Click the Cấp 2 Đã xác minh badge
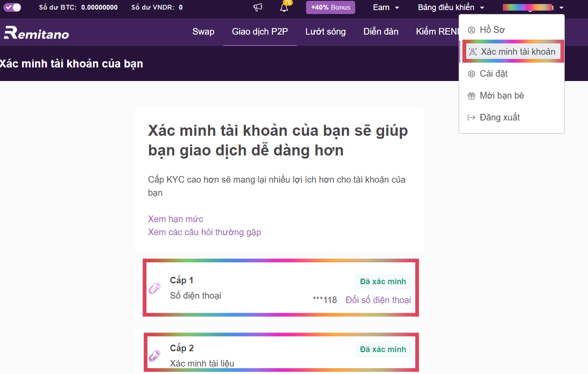 pyautogui.click(x=383, y=349)
